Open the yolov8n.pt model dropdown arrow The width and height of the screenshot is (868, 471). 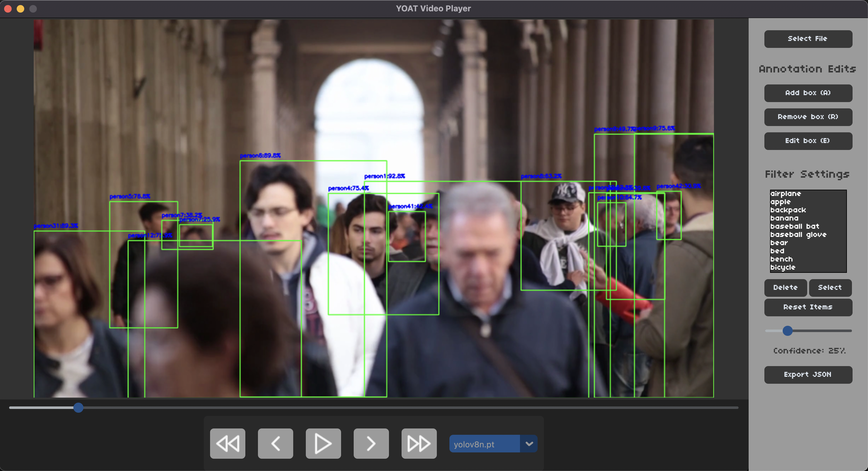(529, 444)
